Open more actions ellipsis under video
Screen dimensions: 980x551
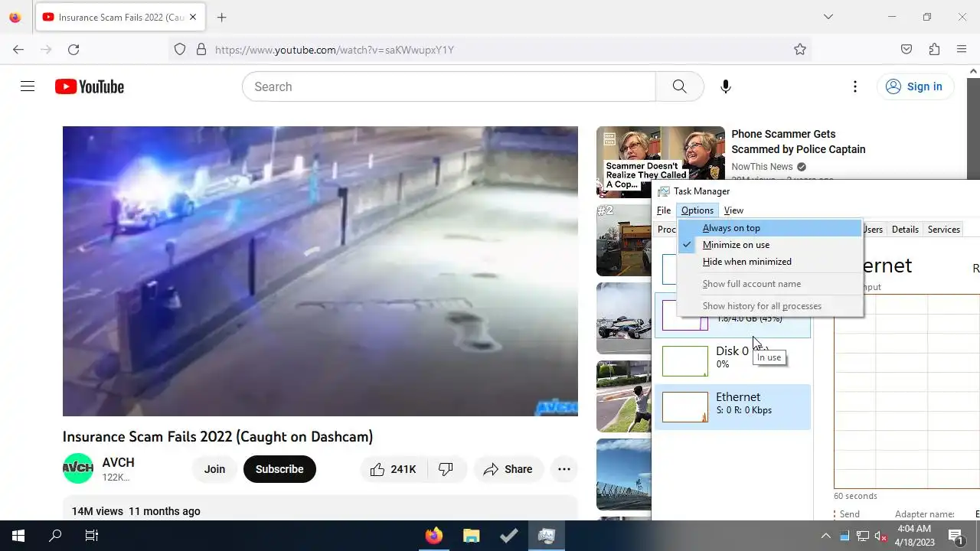[564, 469]
